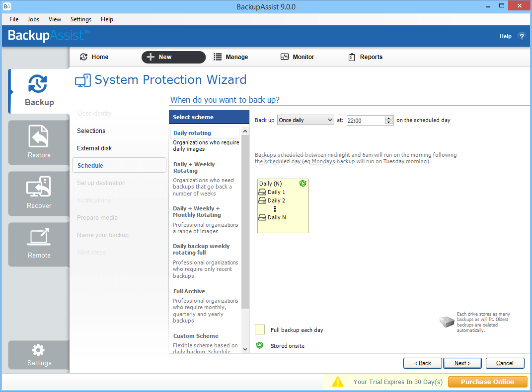
Task: Open the Remote sidebar section
Action: 39,244
